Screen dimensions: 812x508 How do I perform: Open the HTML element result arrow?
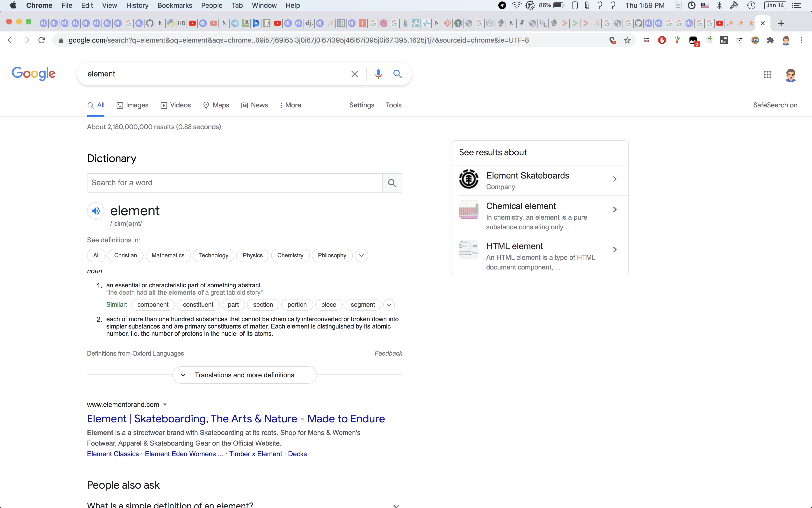(x=615, y=250)
